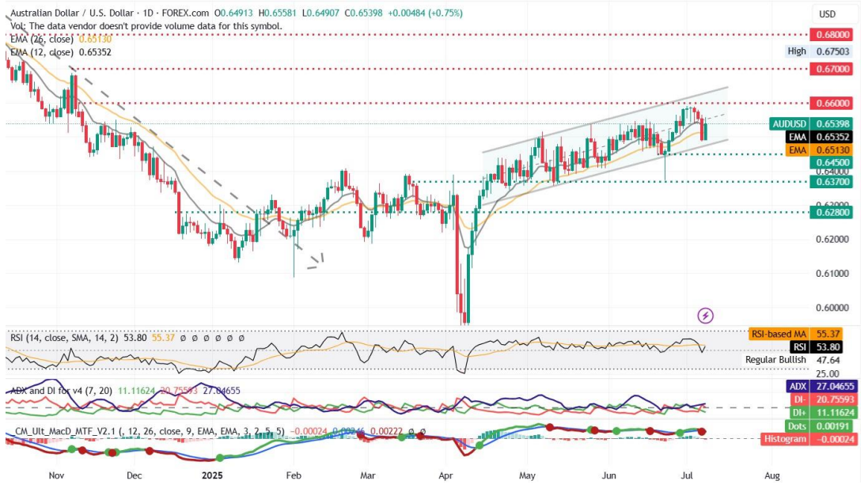This screenshot has height=492, width=868.
Task: Click the change value +0.00484 (+0.75%)
Action: [x=425, y=13]
